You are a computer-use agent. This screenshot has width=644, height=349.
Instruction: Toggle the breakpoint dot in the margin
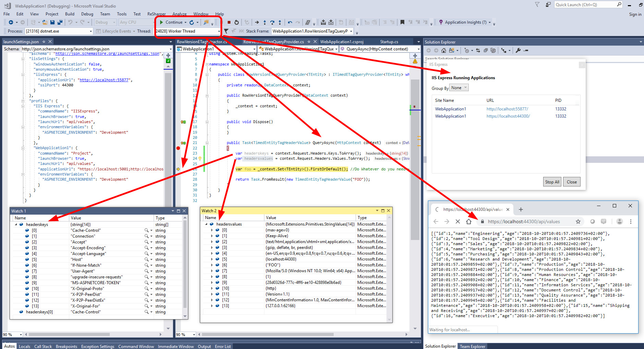click(178, 148)
